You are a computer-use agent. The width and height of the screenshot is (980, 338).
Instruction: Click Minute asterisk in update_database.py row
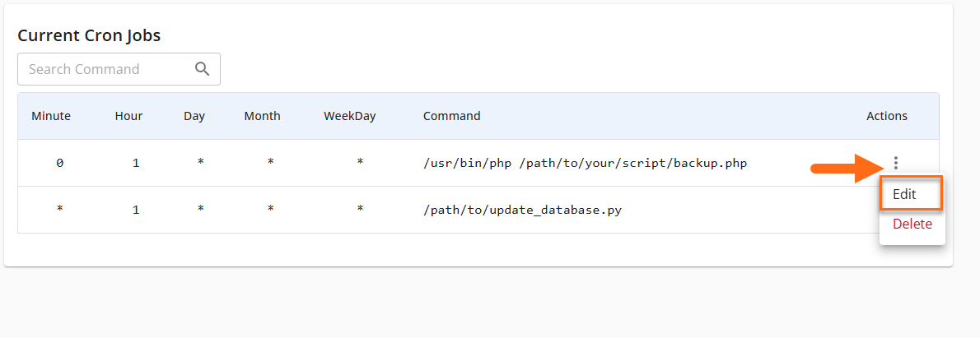(59, 210)
